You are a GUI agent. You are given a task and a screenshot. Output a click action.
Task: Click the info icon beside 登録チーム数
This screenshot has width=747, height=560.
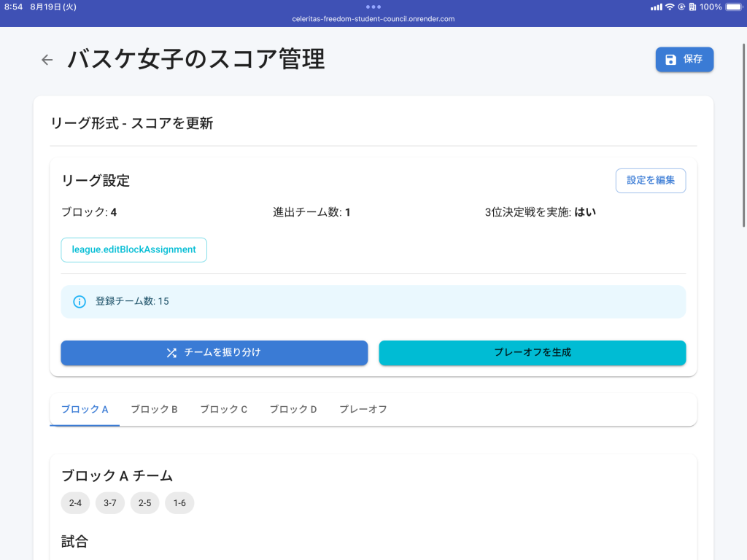click(80, 301)
